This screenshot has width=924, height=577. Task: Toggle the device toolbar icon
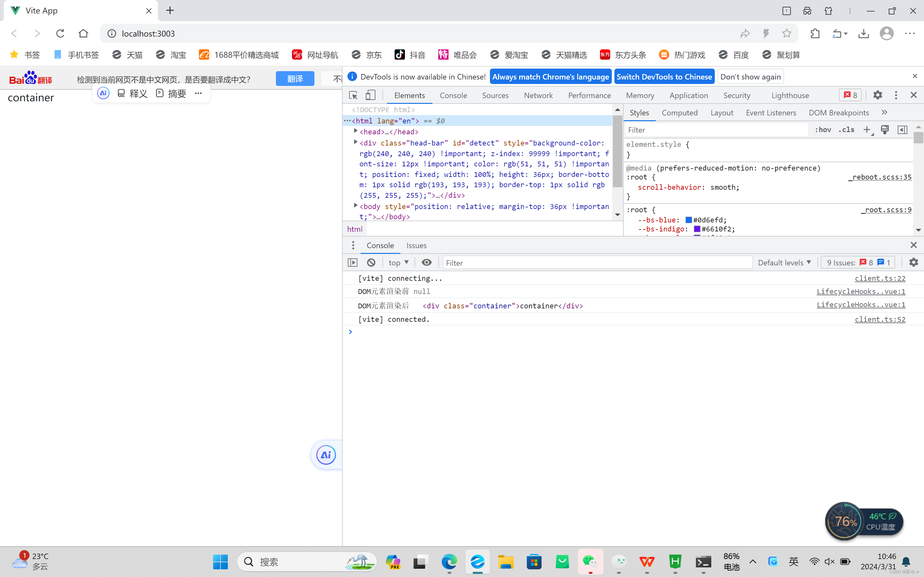tap(370, 95)
